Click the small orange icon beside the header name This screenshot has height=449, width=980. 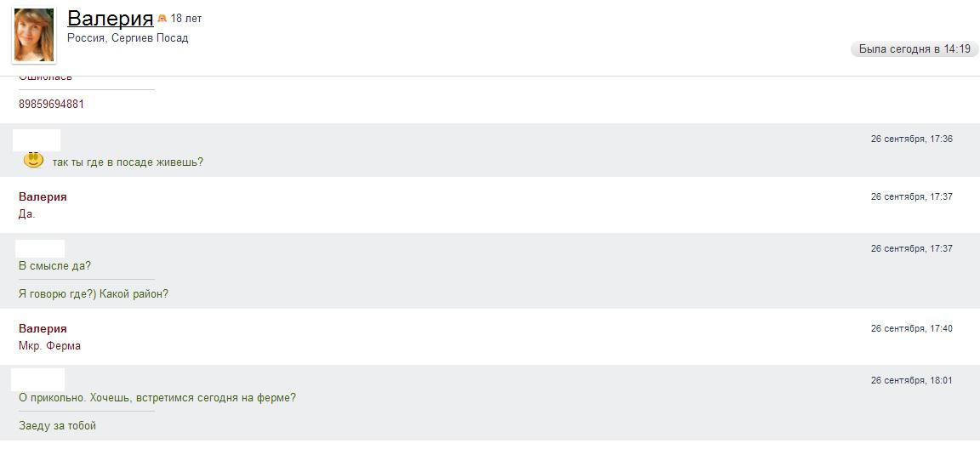pyautogui.click(x=162, y=19)
